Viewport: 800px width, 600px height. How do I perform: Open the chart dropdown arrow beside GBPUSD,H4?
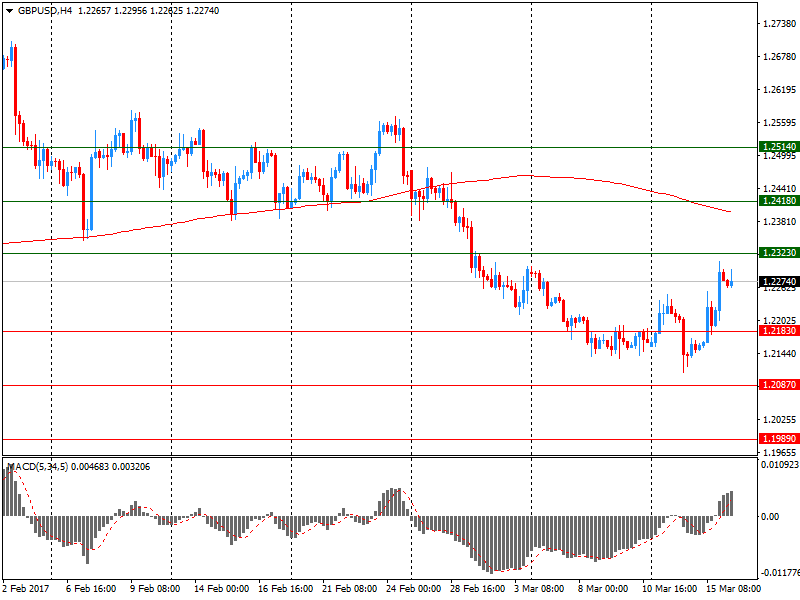click(8, 10)
